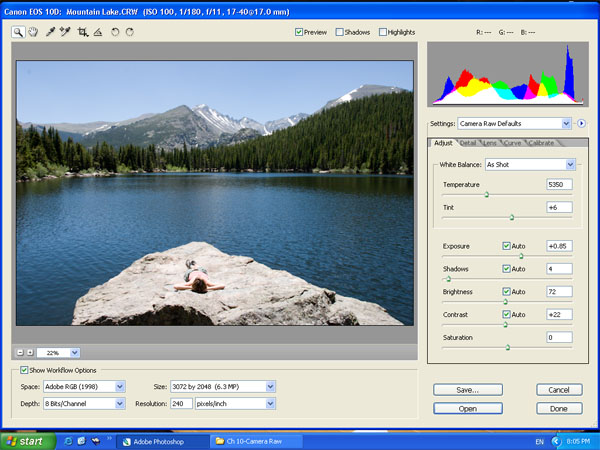Click the zoom in plus button

click(x=30, y=352)
